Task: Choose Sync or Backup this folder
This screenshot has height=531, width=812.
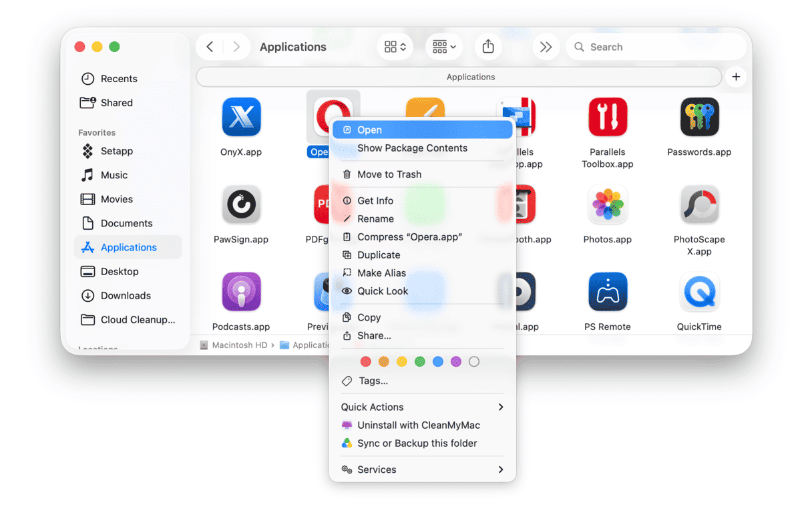Action: pyautogui.click(x=422, y=443)
